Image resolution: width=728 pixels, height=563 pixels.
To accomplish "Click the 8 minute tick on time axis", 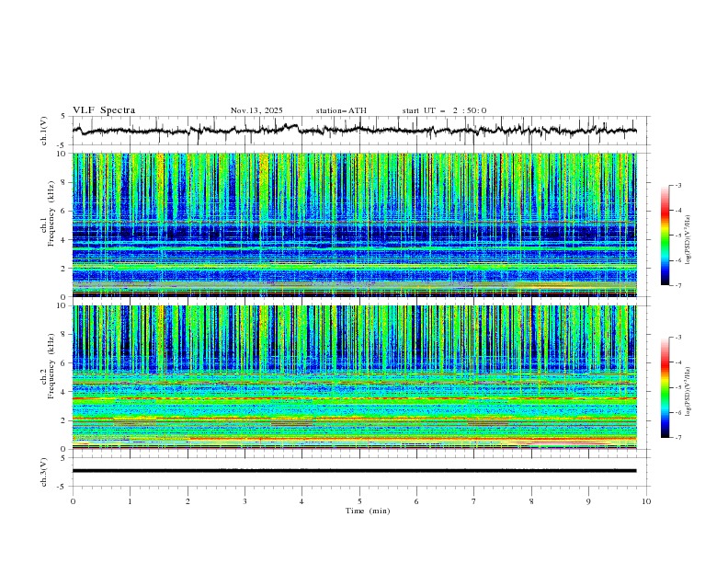I will click(531, 501).
